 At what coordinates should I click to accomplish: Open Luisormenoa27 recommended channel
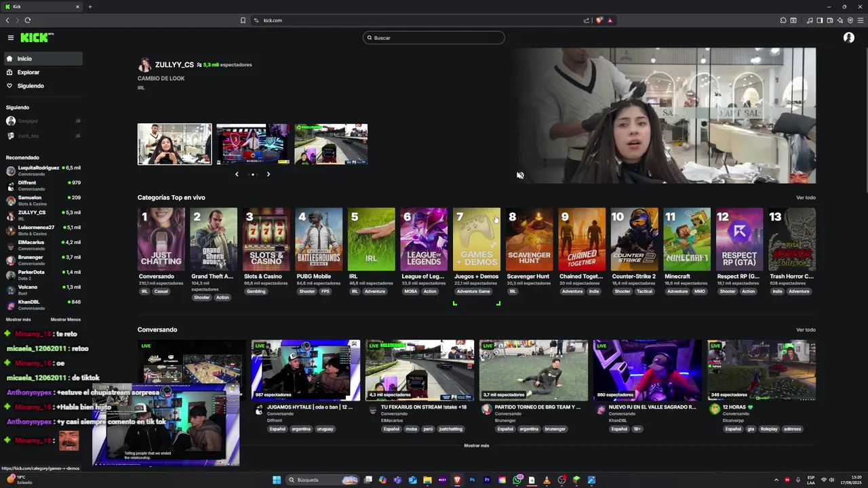pyautogui.click(x=43, y=230)
